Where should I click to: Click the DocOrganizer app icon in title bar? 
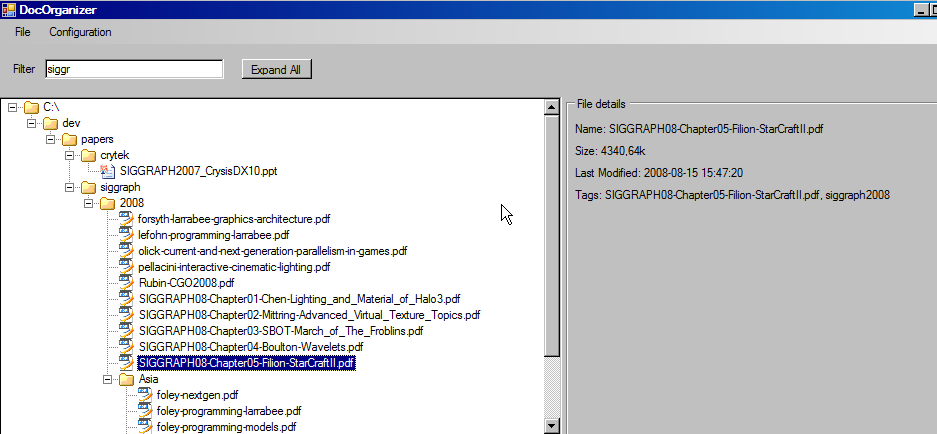pyautogui.click(x=9, y=10)
